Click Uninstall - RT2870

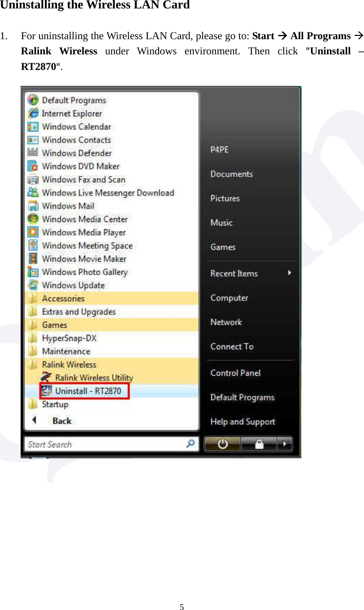(x=84, y=391)
